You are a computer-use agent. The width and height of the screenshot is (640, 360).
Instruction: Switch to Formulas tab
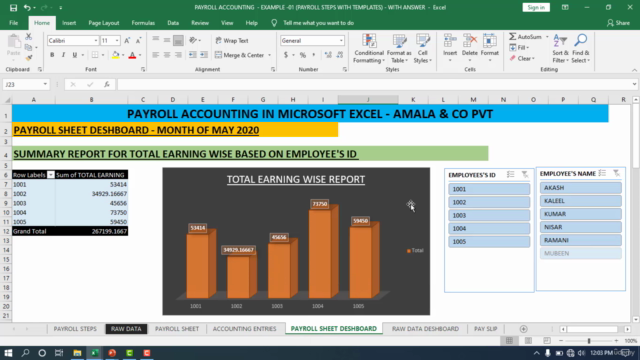(x=143, y=23)
